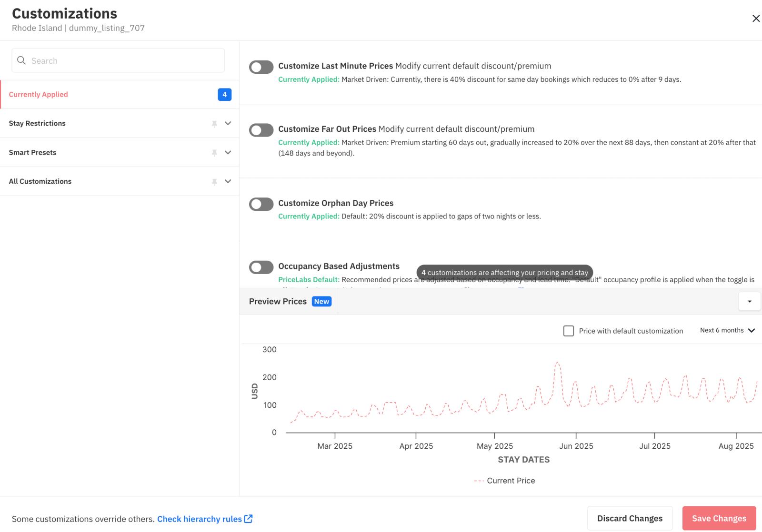Select the Currently Applied tab
762x532 pixels.
coord(120,95)
